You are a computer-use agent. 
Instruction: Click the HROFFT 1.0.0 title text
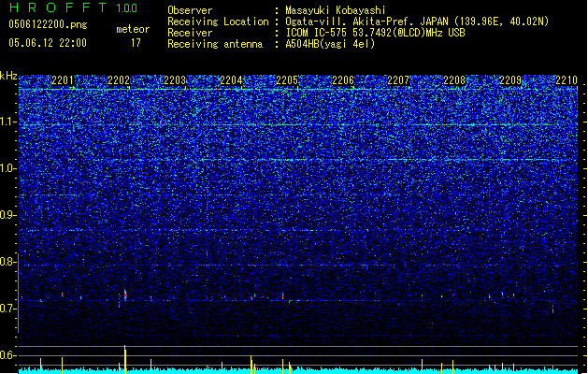click(x=73, y=7)
